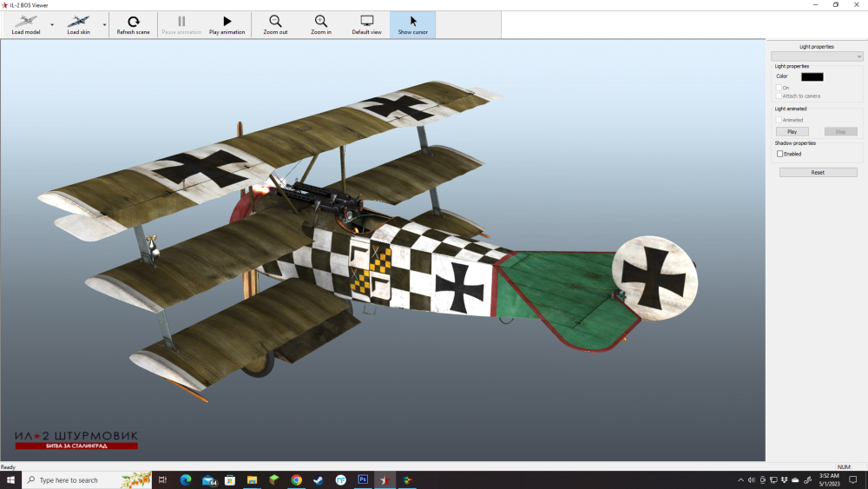The image size is (868, 489).
Task: Open Photoshop from the taskbar
Action: pyautogui.click(x=363, y=479)
